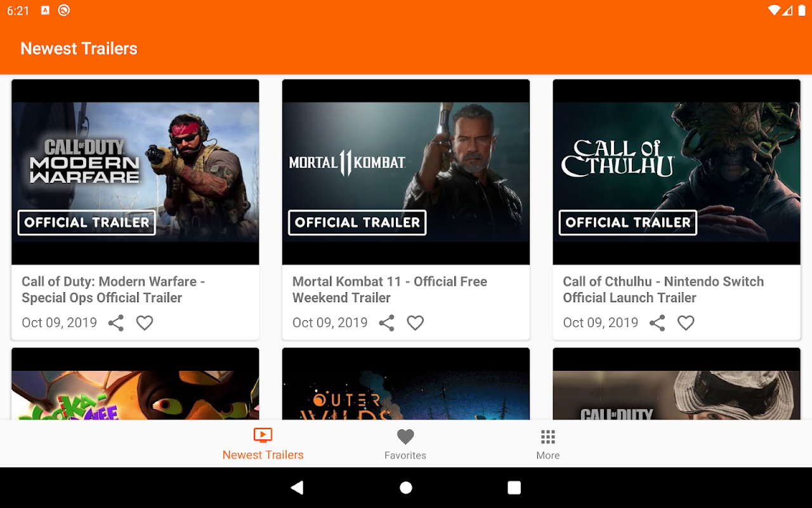
Task: Favorite the Call of Duty: Modern Warfare trailer
Action: click(x=145, y=323)
